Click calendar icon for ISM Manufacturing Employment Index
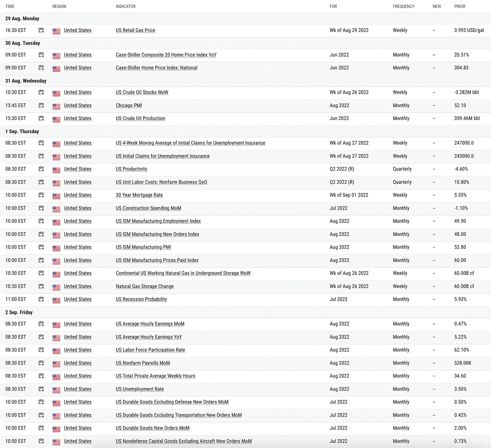 41,221
